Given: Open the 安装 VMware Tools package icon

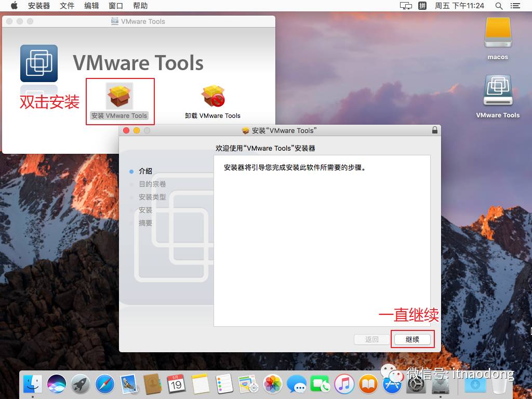Looking at the screenshot, I should [119, 96].
